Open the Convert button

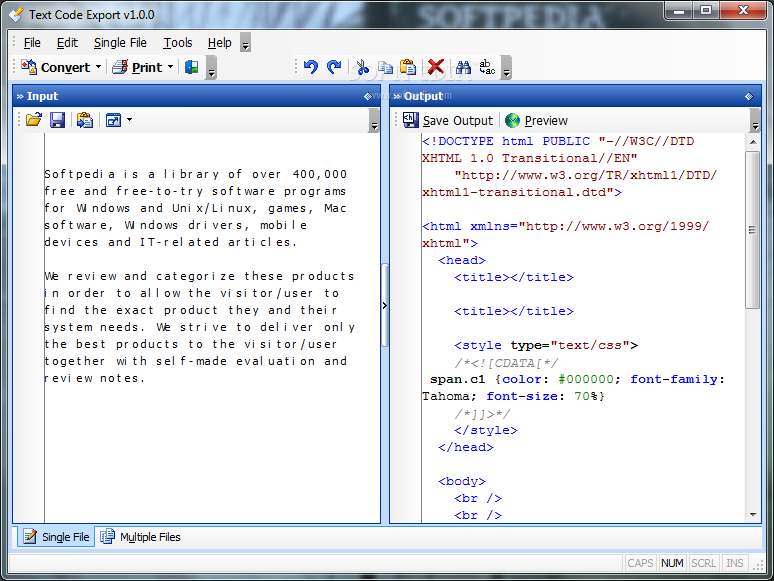(55, 67)
